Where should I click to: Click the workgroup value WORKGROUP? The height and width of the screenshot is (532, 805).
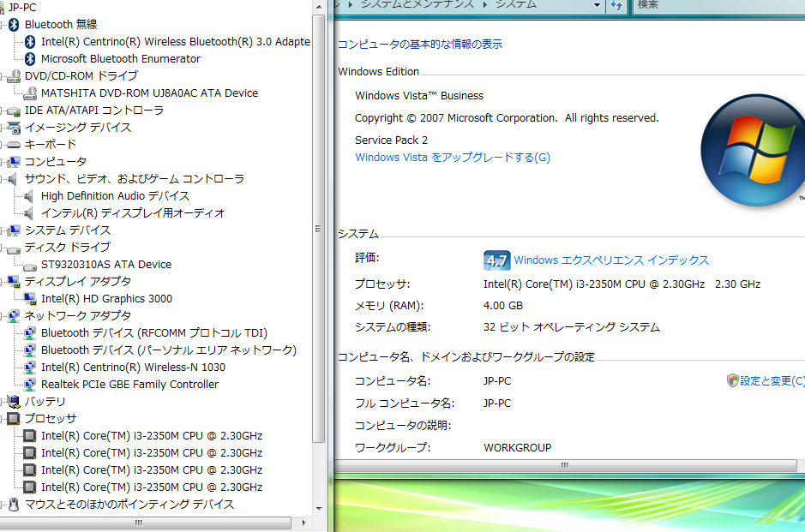pyautogui.click(x=518, y=448)
